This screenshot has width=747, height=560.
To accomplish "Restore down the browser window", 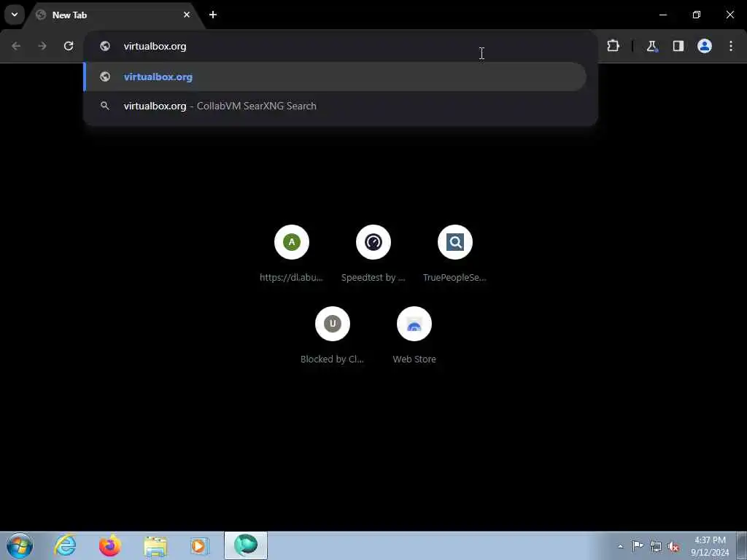I will [x=697, y=15].
